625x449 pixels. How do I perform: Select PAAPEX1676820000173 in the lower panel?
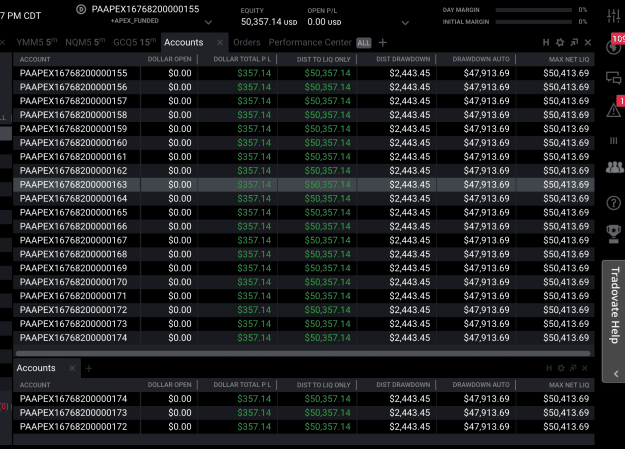[304, 413]
